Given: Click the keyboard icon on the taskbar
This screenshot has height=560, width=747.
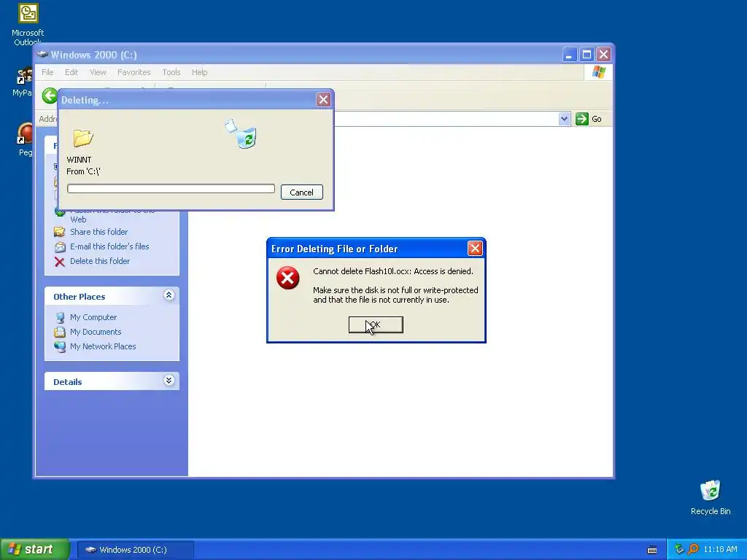Looking at the screenshot, I should coord(652,550).
